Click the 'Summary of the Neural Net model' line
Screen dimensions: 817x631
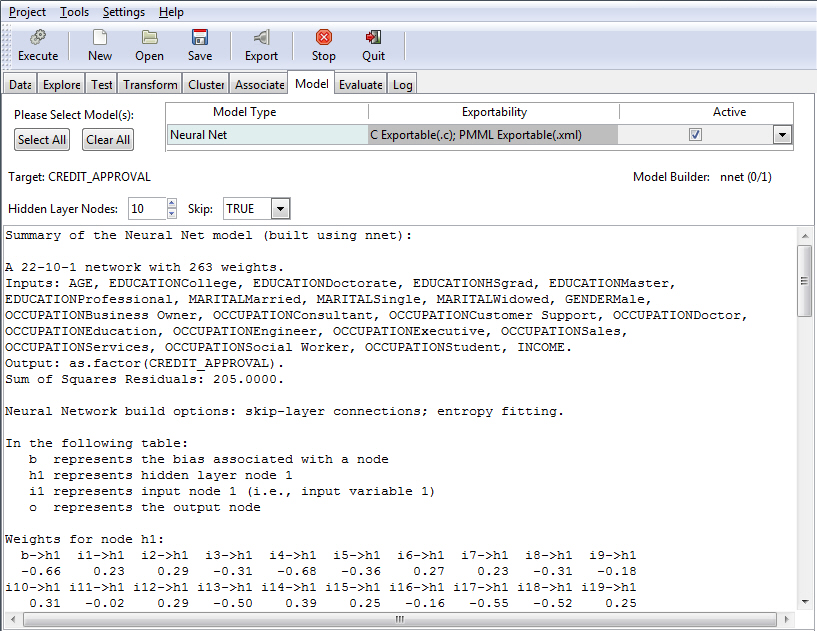[x=208, y=236]
